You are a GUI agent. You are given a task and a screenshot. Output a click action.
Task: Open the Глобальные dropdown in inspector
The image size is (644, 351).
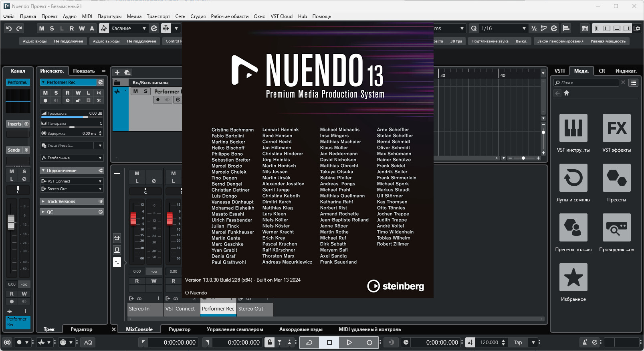point(72,158)
